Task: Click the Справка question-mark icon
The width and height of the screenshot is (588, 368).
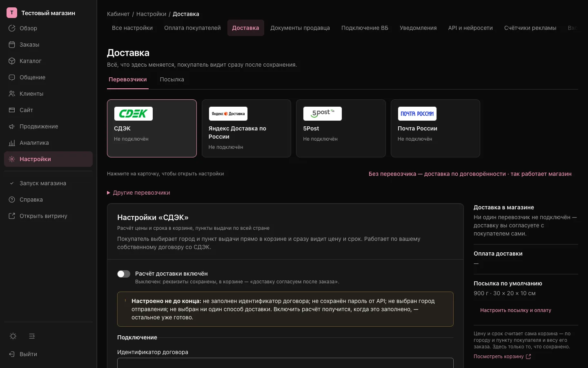Action: (x=12, y=200)
